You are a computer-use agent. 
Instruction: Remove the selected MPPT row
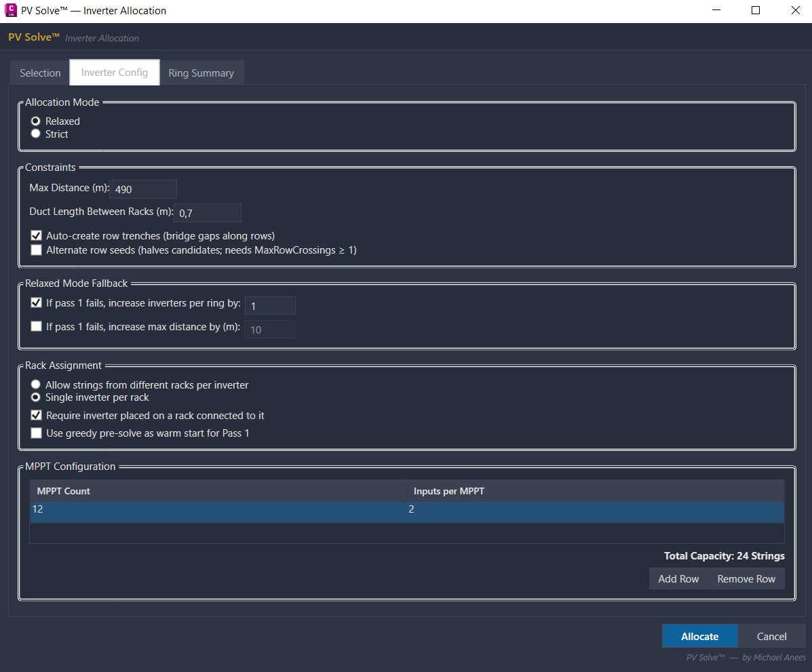[746, 578]
